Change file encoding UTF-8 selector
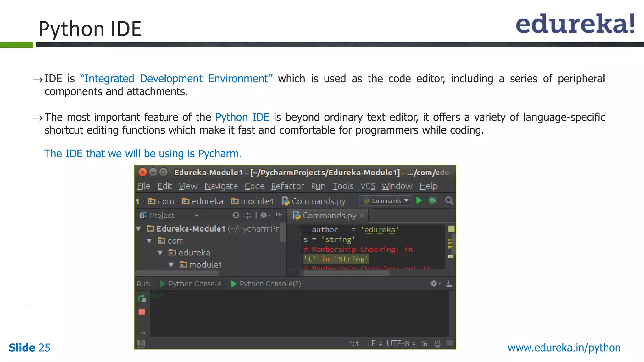The image size is (644, 362). coord(401,343)
